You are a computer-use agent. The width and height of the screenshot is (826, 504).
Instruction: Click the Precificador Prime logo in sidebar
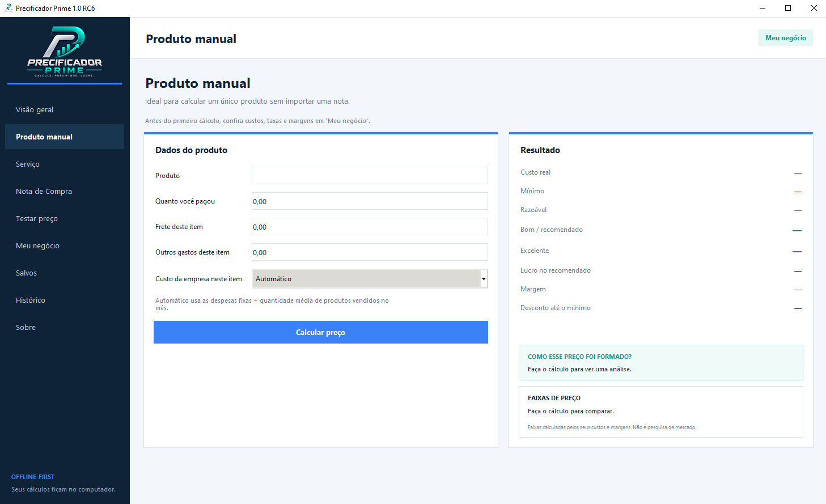65,52
